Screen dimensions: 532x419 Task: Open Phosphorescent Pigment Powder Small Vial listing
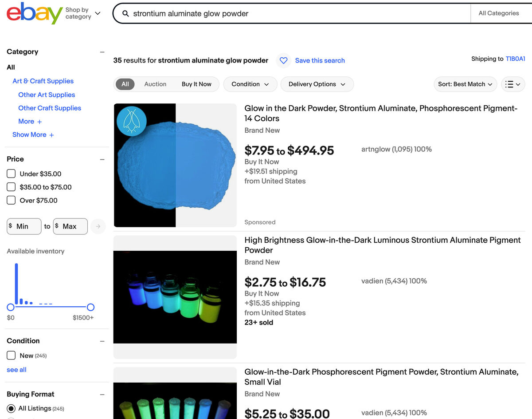[x=382, y=377]
